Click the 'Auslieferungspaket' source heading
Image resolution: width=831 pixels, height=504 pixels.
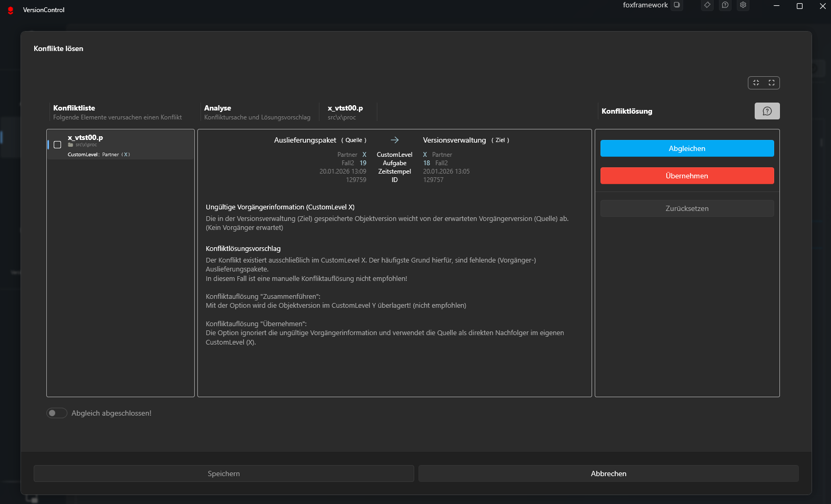tap(305, 140)
